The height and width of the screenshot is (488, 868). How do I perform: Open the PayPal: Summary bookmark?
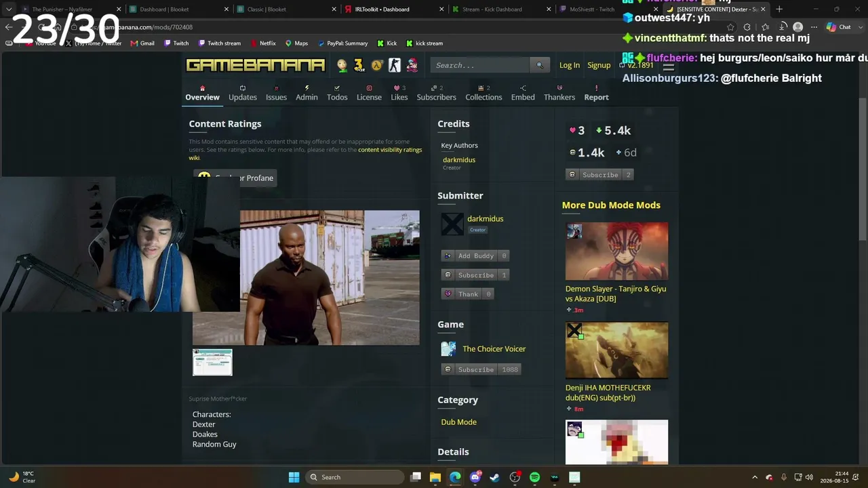pyautogui.click(x=342, y=43)
